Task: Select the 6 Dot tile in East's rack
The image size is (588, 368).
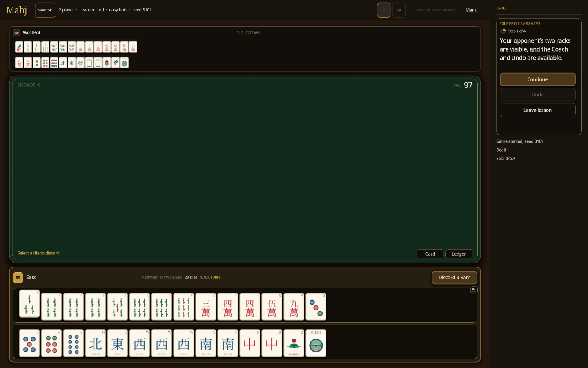Action: click(51, 343)
